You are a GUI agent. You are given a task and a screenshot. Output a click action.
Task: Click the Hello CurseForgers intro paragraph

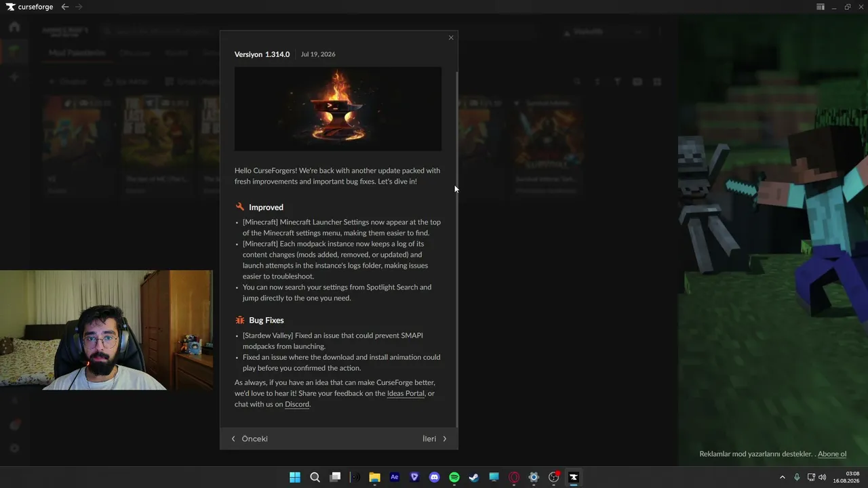coord(337,176)
